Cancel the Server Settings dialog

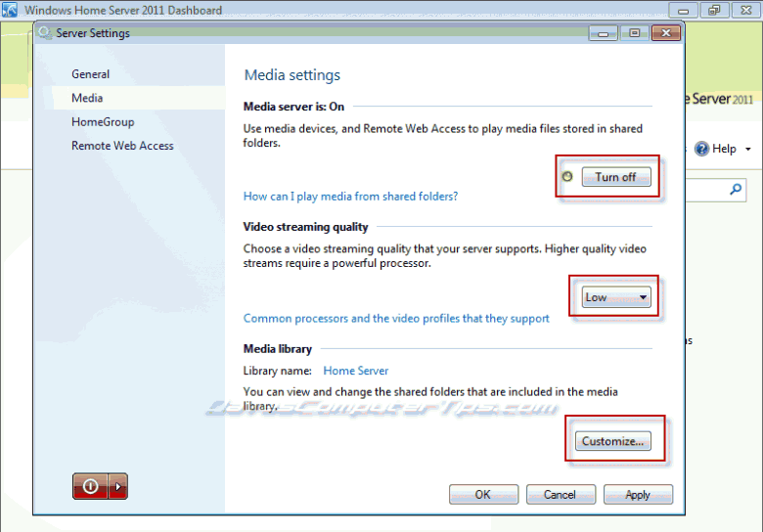click(x=561, y=495)
